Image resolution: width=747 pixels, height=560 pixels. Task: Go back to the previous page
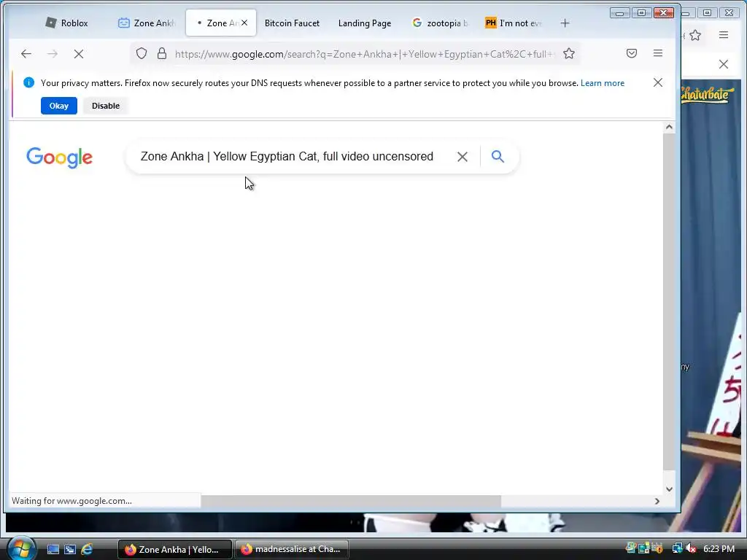(x=26, y=54)
